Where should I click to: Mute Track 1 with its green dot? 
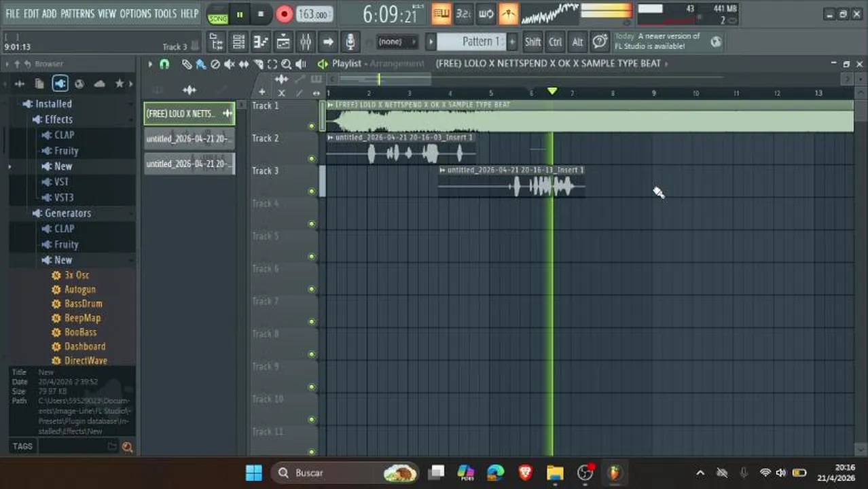point(312,126)
